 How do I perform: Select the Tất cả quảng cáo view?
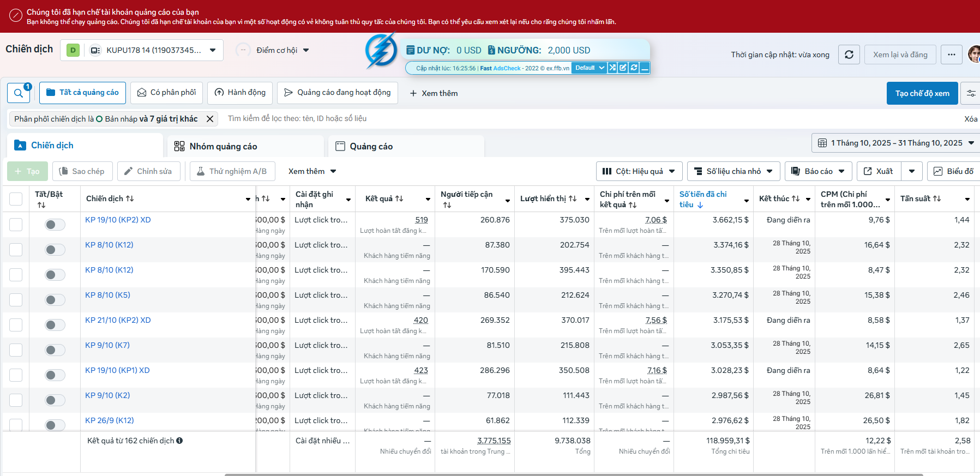point(83,93)
